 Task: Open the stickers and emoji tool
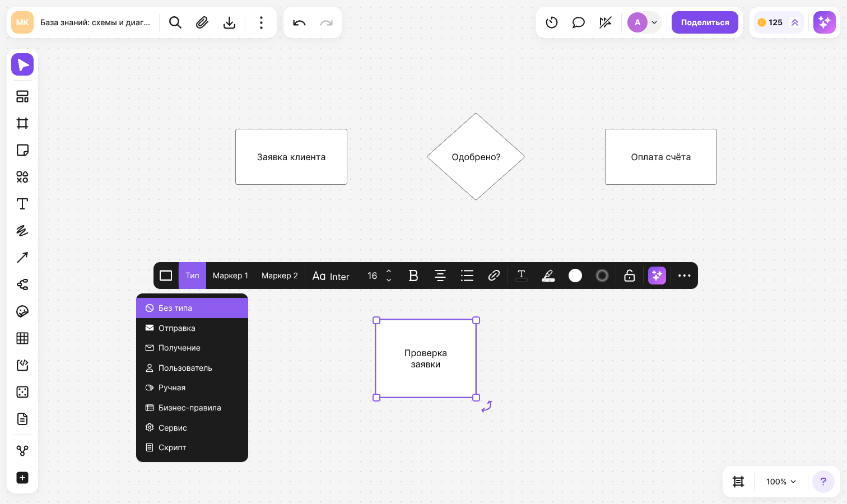(x=22, y=311)
